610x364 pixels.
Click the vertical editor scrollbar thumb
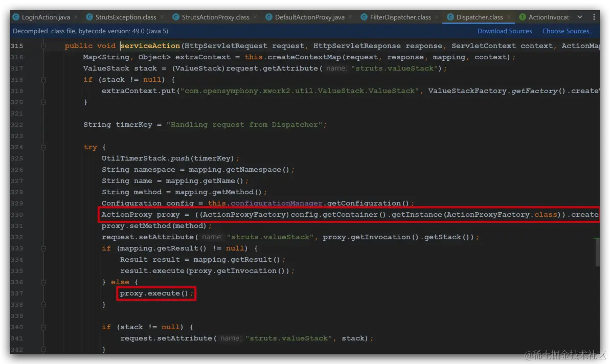coord(597,252)
